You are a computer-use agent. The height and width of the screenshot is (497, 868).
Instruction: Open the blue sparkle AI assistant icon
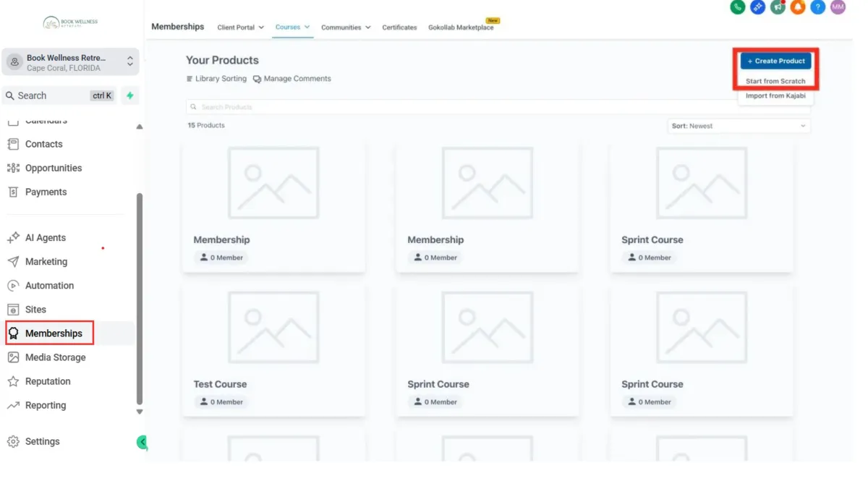point(757,7)
